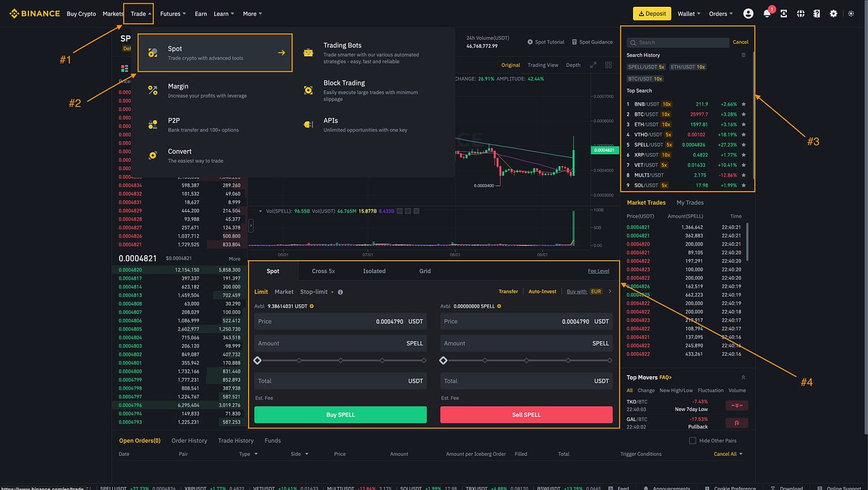Open the notifications bell icon

tap(767, 14)
